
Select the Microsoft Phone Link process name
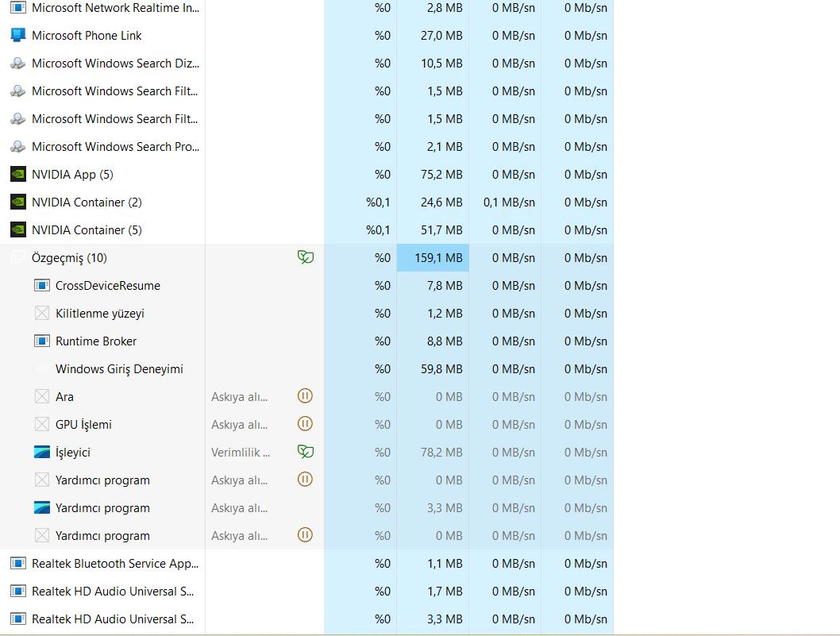click(87, 36)
